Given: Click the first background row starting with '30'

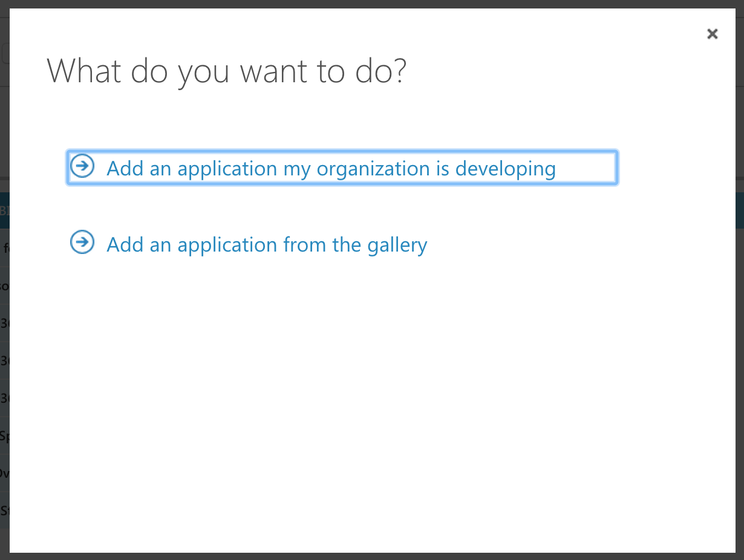Looking at the screenshot, I should click(4, 323).
